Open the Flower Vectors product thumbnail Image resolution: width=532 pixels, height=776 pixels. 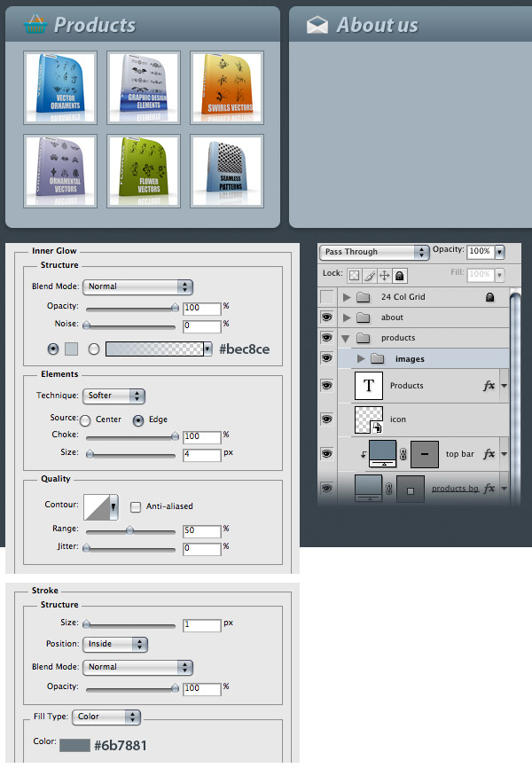[143, 171]
